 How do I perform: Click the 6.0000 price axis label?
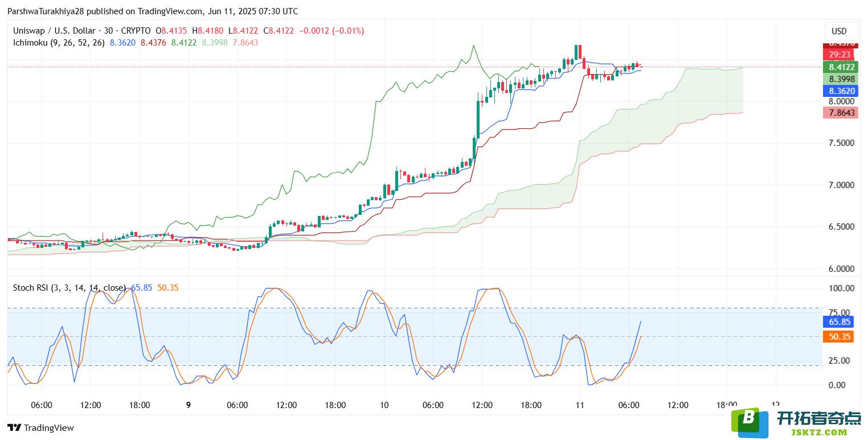pos(841,268)
